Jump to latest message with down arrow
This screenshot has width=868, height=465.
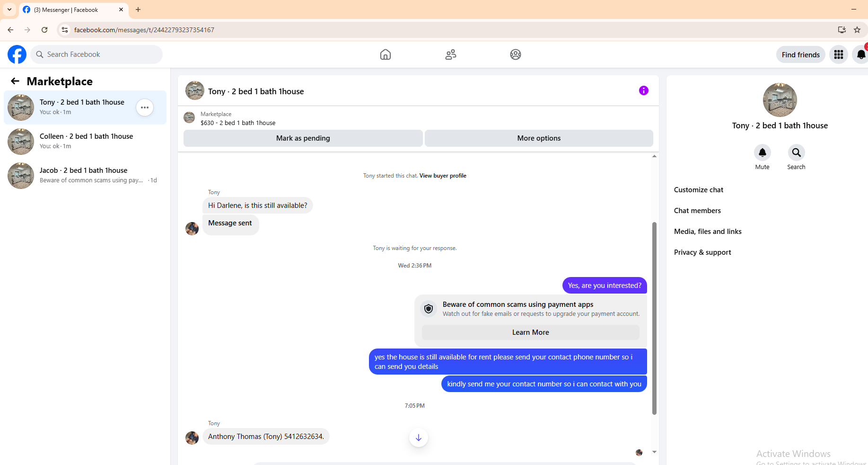(x=419, y=438)
